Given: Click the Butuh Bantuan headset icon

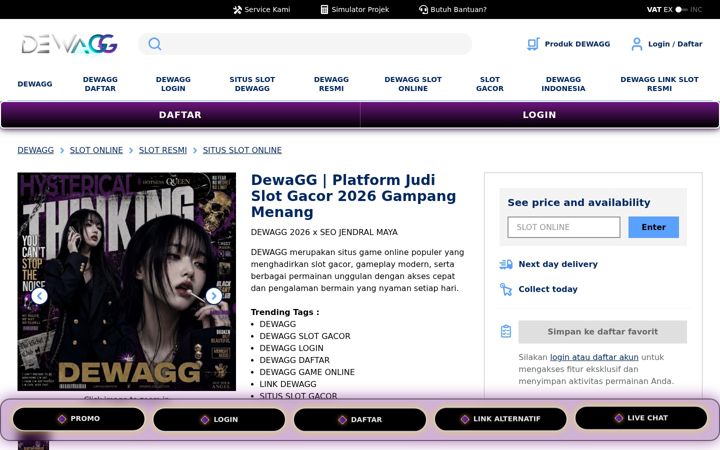Looking at the screenshot, I should 423,10.
